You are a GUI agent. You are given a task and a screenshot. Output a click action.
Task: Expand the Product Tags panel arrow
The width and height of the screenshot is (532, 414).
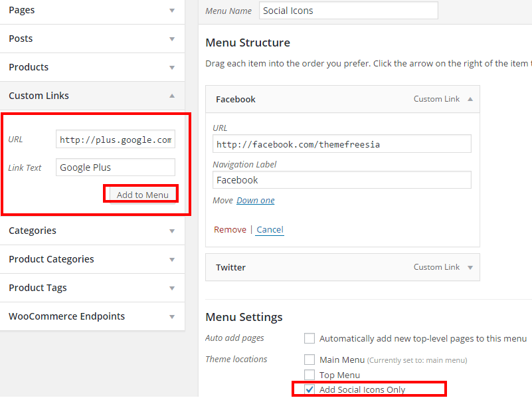(172, 288)
